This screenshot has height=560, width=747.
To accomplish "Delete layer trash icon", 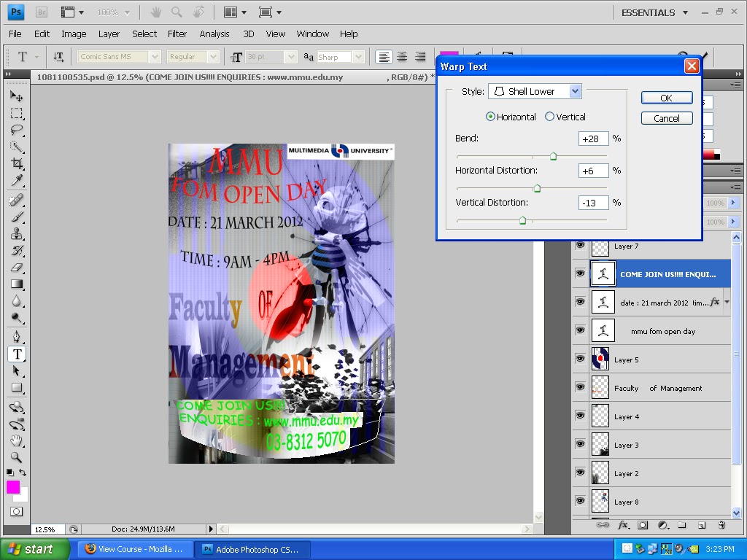I will point(721,525).
